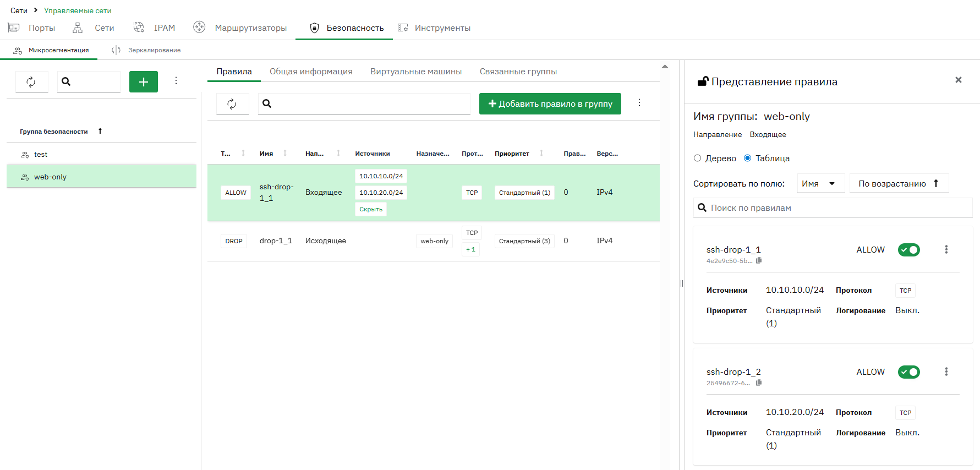Refresh the security groups list

31,81
